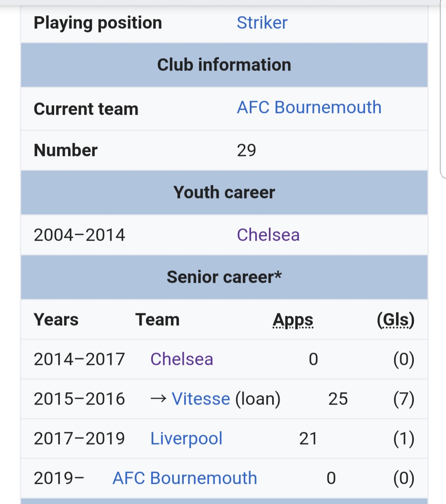Tap the 2017–2019 years cell
Viewport: 446px width, 504px height.
tap(79, 438)
